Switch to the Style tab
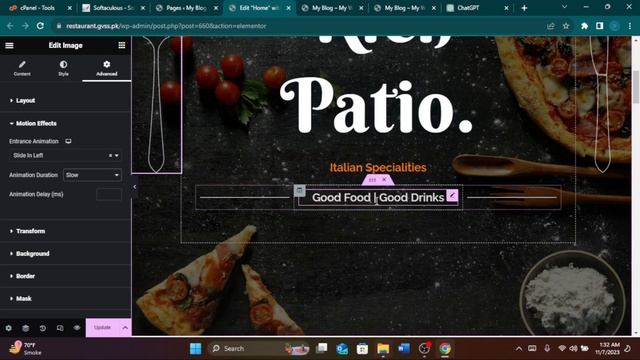The image size is (640, 360). (x=63, y=68)
